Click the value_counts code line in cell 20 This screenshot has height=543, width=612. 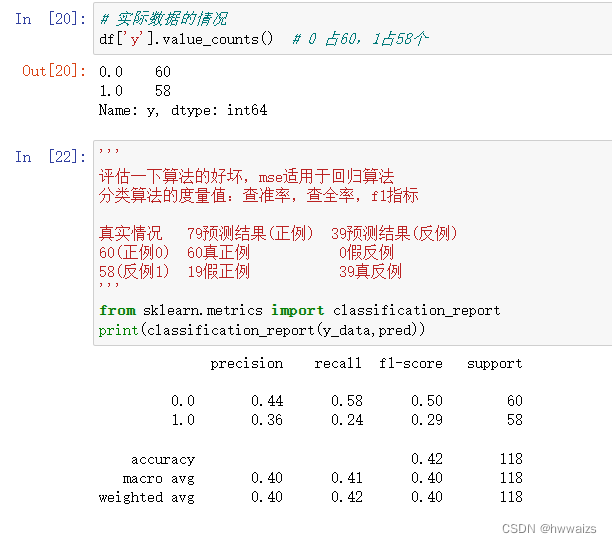pyautogui.click(x=264, y=39)
